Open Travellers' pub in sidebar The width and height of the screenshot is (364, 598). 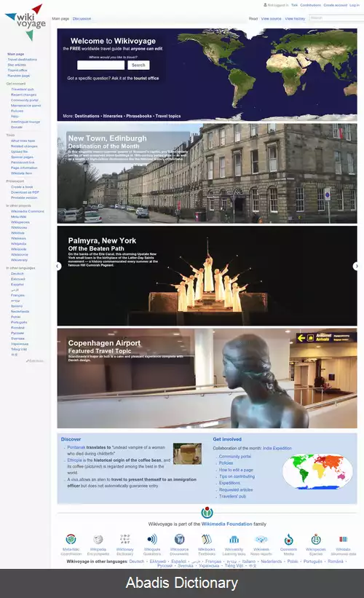click(22, 90)
